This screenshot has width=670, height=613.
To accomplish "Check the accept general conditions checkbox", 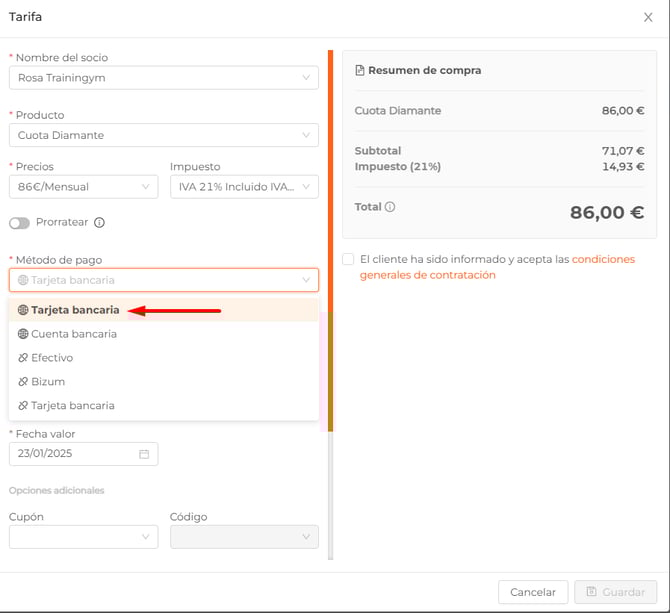I will (x=348, y=259).
